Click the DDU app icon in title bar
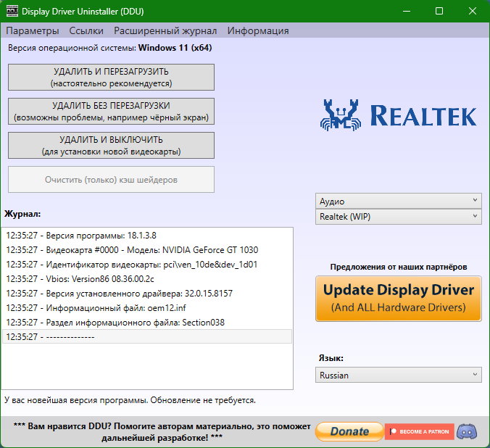 coord(11,12)
